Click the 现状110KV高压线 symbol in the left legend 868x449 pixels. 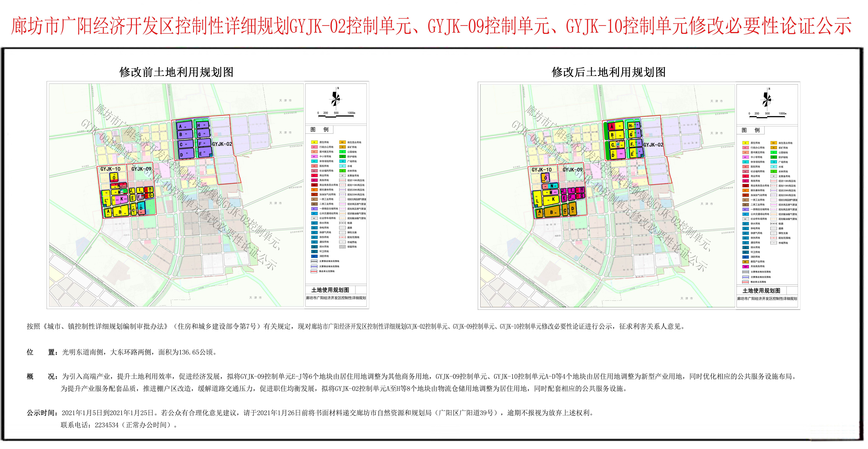pyautogui.click(x=343, y=180)
